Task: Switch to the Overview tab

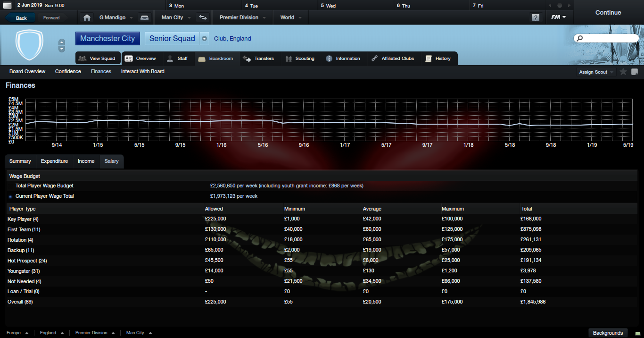Action: [x=141, y=59]
